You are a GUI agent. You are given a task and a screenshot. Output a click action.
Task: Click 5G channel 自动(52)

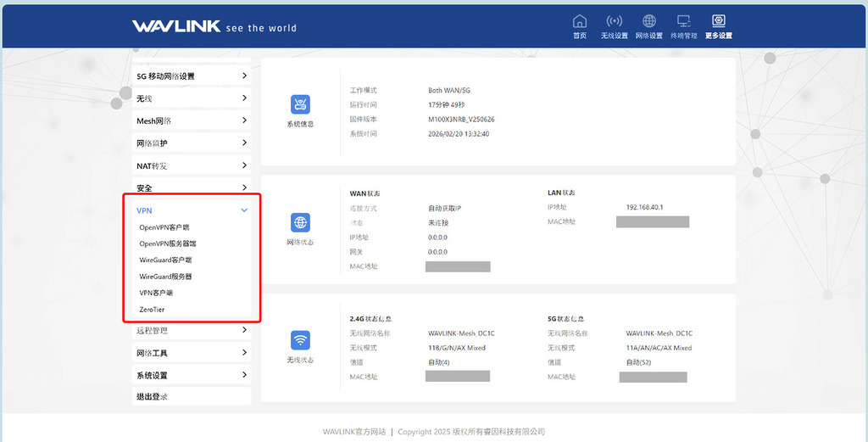638,362
